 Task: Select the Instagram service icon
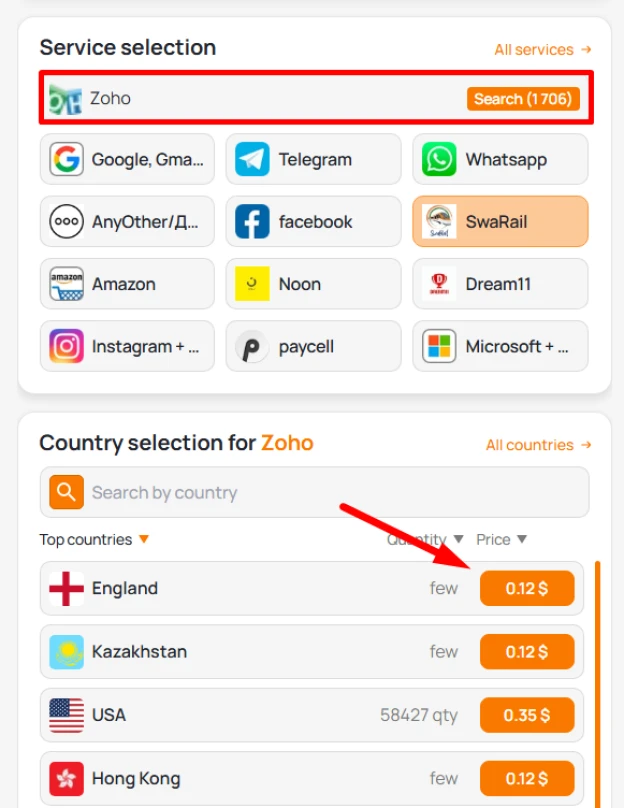tap(66, 346)
